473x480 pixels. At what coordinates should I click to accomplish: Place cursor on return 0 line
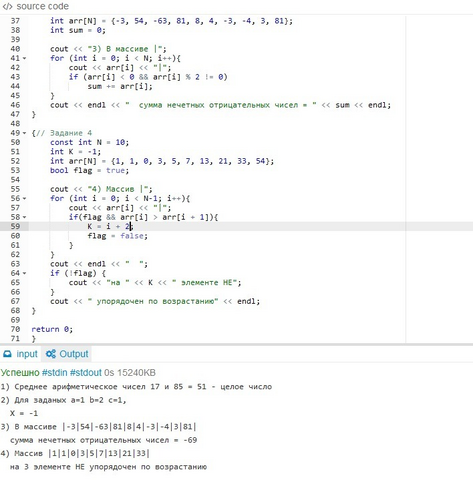[x=52, y=329]
